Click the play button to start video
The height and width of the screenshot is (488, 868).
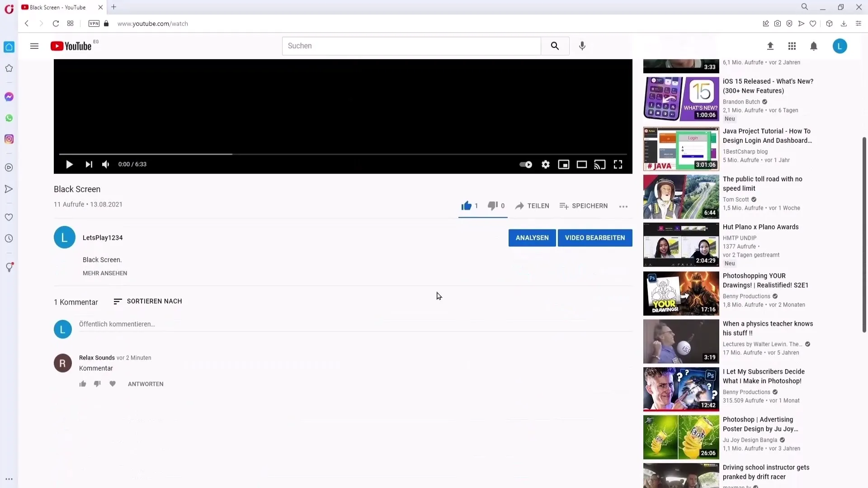pyautogui.click(x=69, y=164)
